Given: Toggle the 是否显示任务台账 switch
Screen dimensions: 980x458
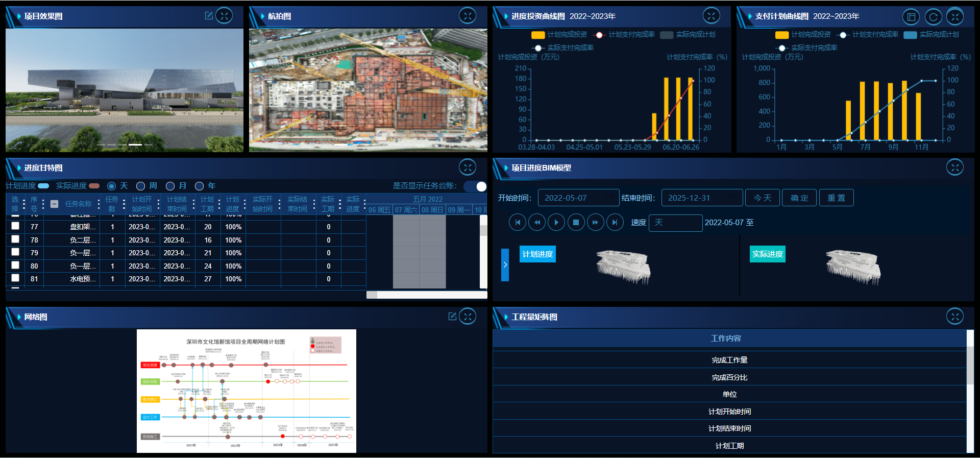Looking at the screenshot, I should coord(475,186).
